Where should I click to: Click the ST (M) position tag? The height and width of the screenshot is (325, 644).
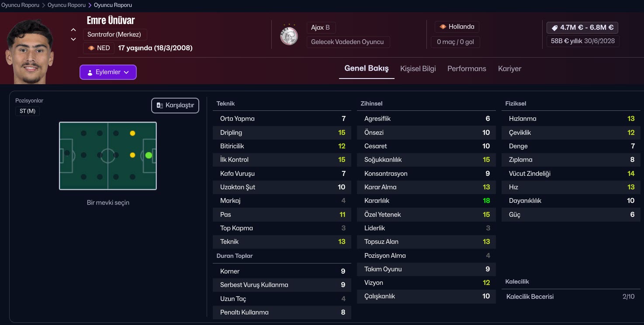point(28,111)
